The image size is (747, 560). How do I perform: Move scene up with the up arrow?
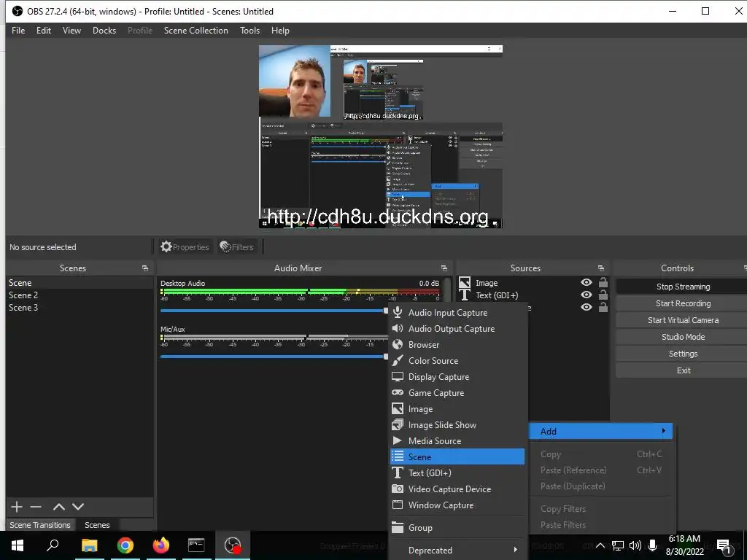pos(58,507)
